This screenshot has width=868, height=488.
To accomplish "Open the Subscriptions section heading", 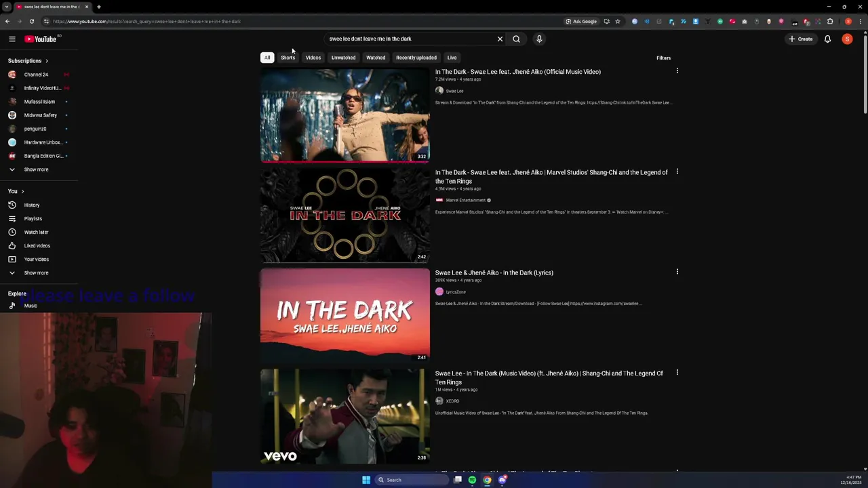I will 28,61.
